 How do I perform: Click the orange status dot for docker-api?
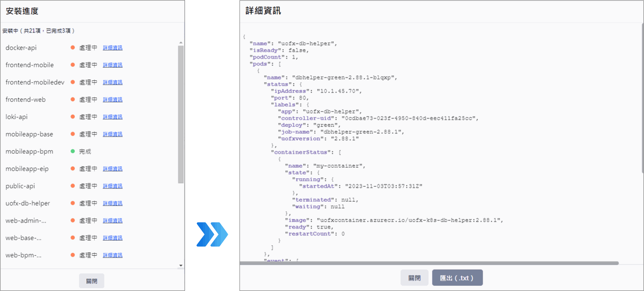[73, 47]
